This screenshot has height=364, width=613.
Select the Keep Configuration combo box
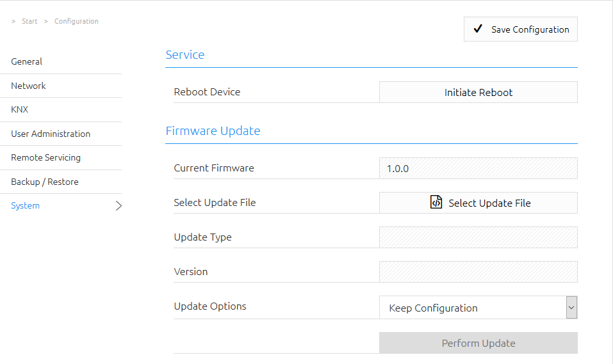pos(478,307)
